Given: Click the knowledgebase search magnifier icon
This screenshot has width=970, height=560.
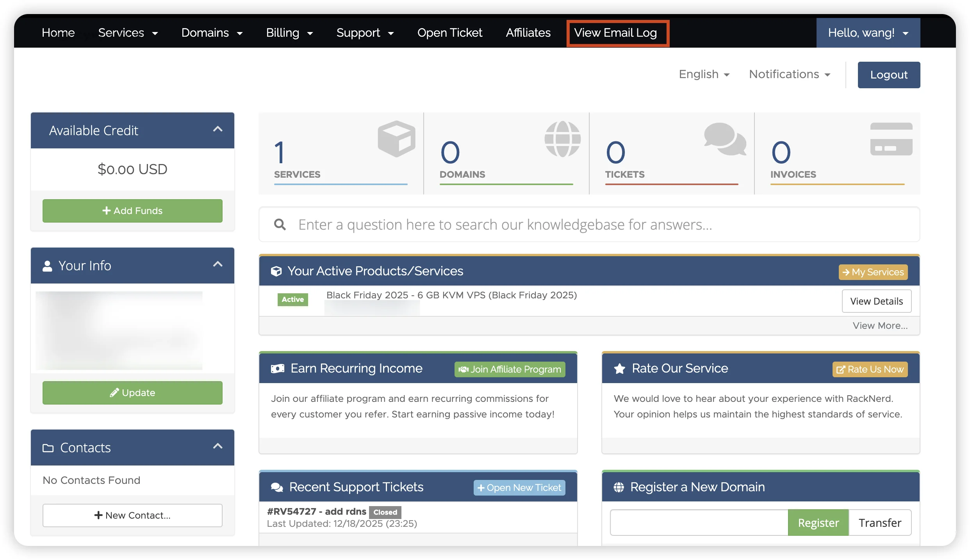Looking at the screenshot, I should point(280,225).
